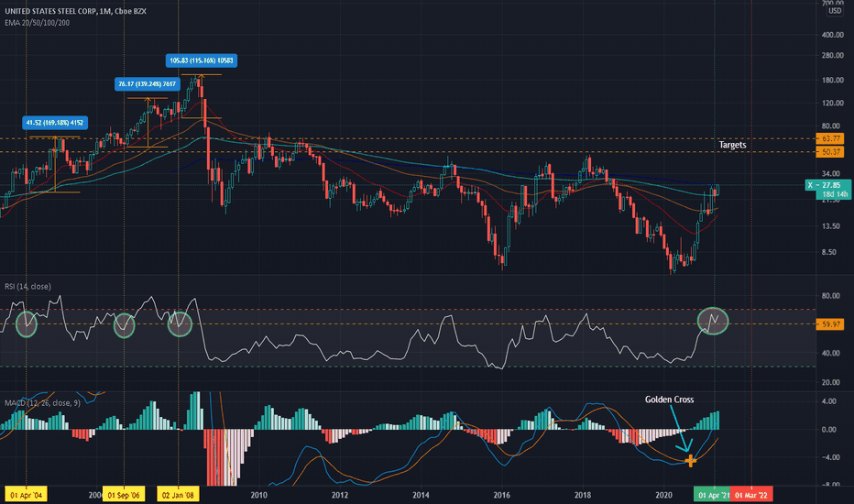Select the 105.83 (115.16%) measurement label
The height and width of the screenshot is (504, 854).
pyautogui.click(x=202, y=60)
